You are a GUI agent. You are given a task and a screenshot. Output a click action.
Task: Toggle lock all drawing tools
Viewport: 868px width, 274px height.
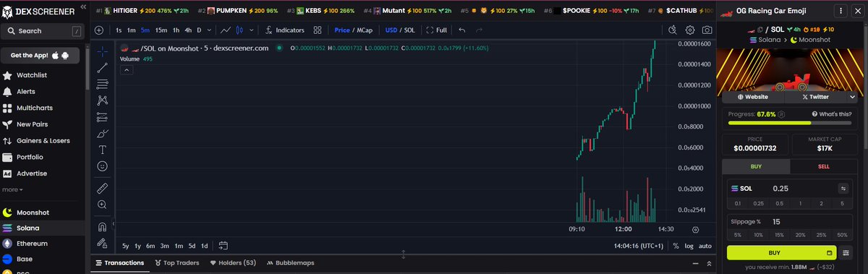click(102, 243)
